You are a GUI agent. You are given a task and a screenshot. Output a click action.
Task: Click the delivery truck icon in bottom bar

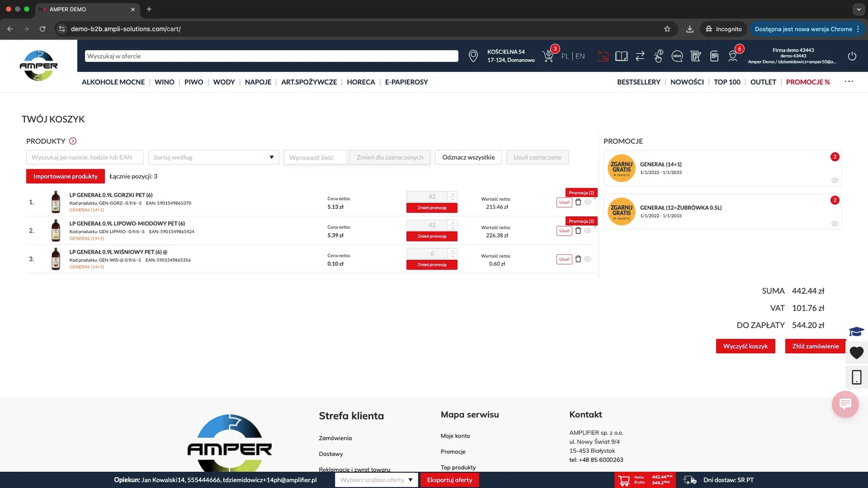click(690, 480)
